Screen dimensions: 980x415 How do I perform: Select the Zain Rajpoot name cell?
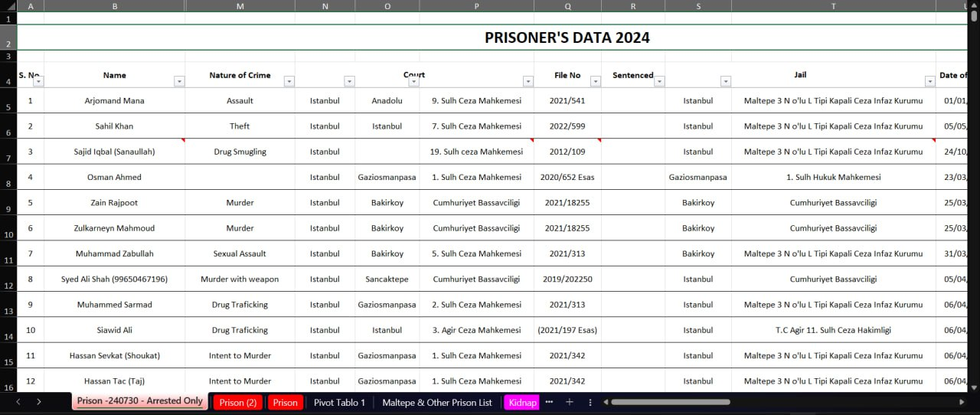coord(115,203)
